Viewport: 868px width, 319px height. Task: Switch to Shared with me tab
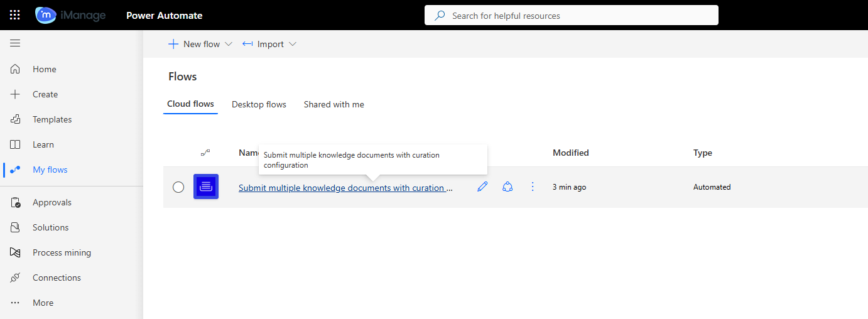tap(334, 104)
